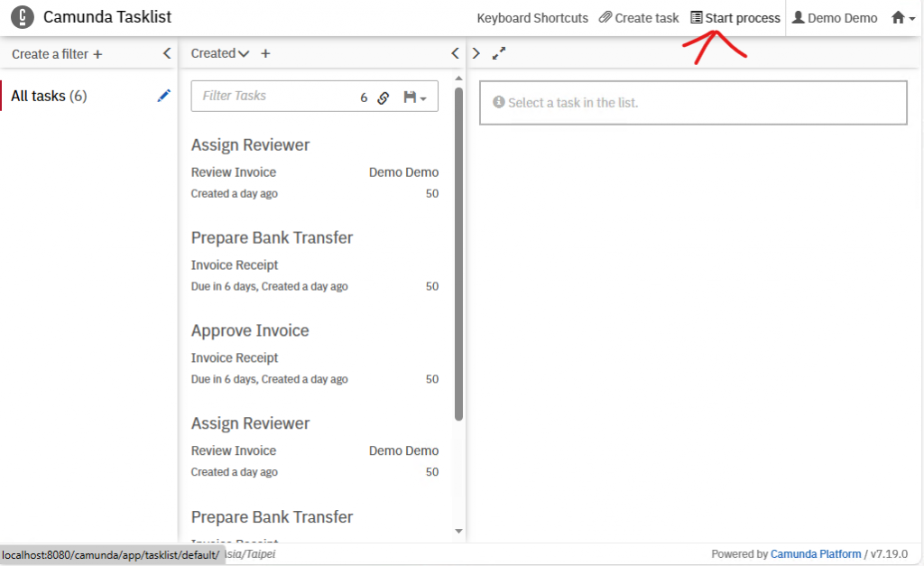
Task: Open the home navigation dropdown
Action: tap(902, 18)
